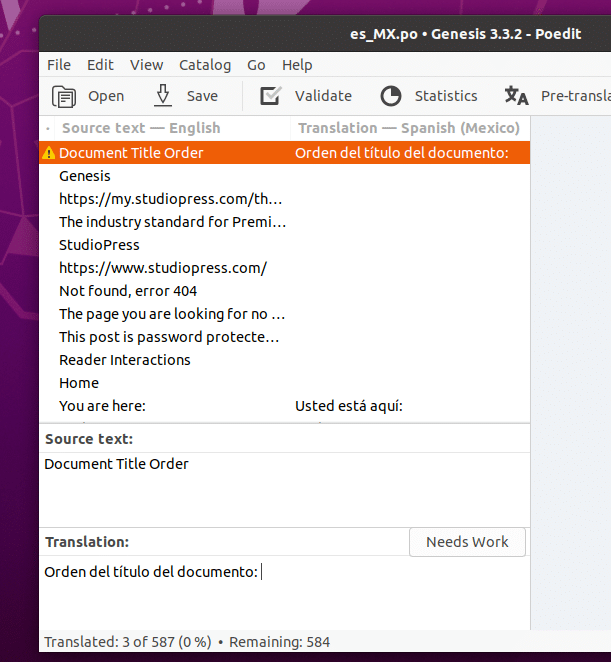This screenshot has width=611, height=662.
Task: Select the https://my.studiopress.com/th… row
Action: 285,199
